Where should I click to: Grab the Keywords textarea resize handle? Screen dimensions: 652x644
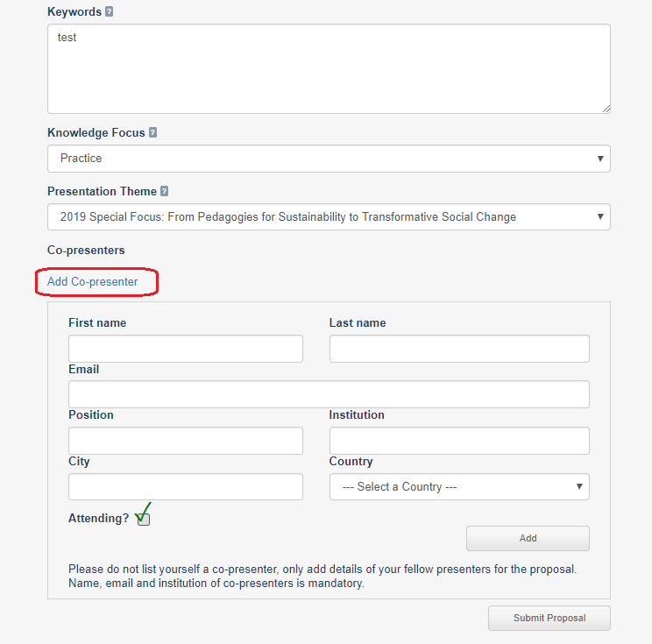click(606, 109)
